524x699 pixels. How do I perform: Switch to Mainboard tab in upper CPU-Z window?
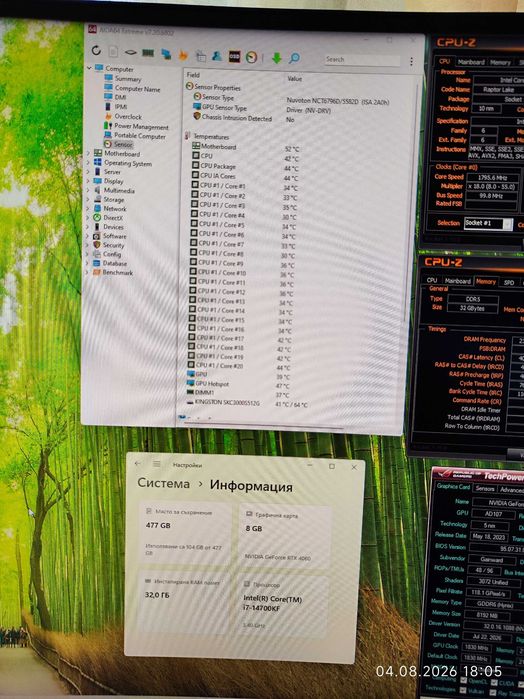(471, 62)
